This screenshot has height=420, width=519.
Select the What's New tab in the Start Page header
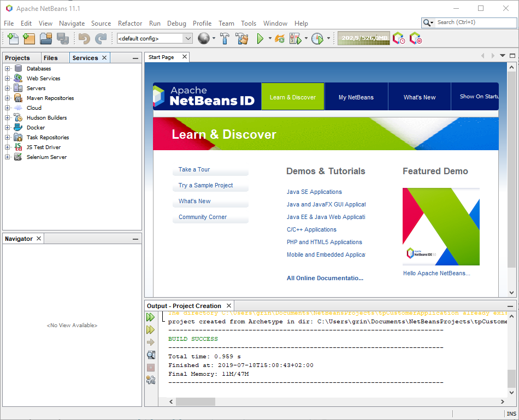[420, 97]
